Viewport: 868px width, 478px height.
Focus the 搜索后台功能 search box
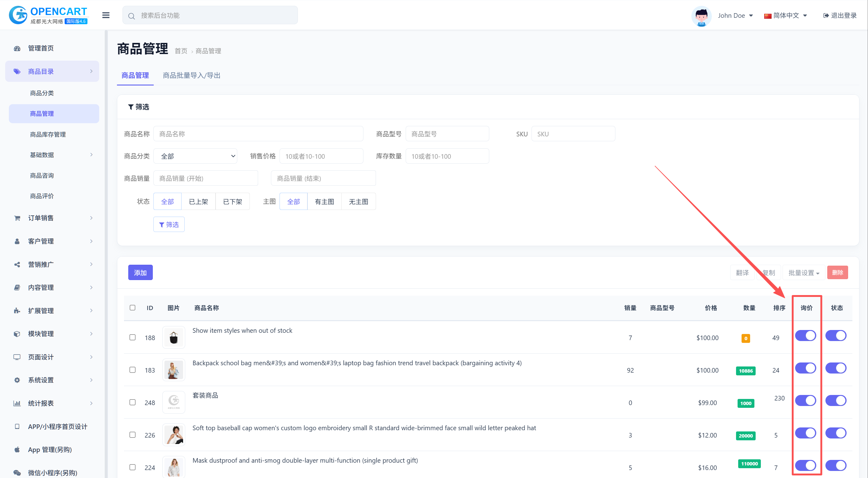210,15
